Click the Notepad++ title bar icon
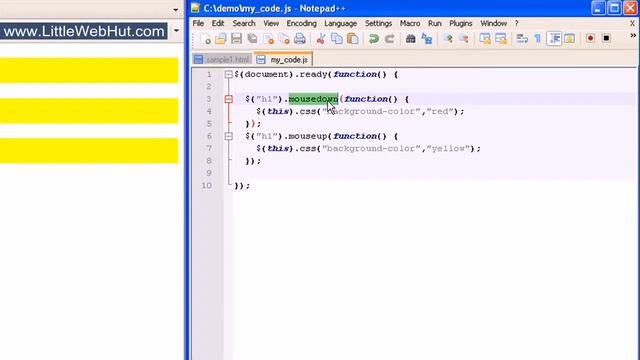Viewport: 640px width, 360px height. click(196, 8)
